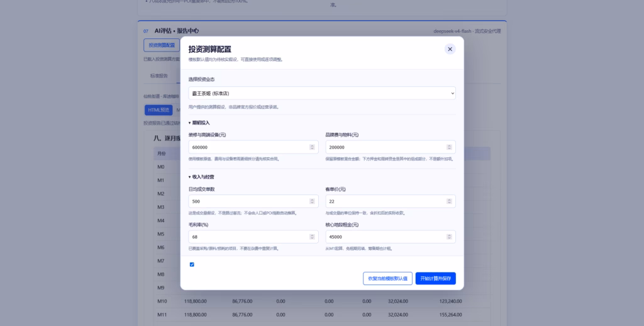The image size is (644, 326).
Task: Close the 投资测算配置 dialog
Action: pyautogui.click(x=450, y=49)
